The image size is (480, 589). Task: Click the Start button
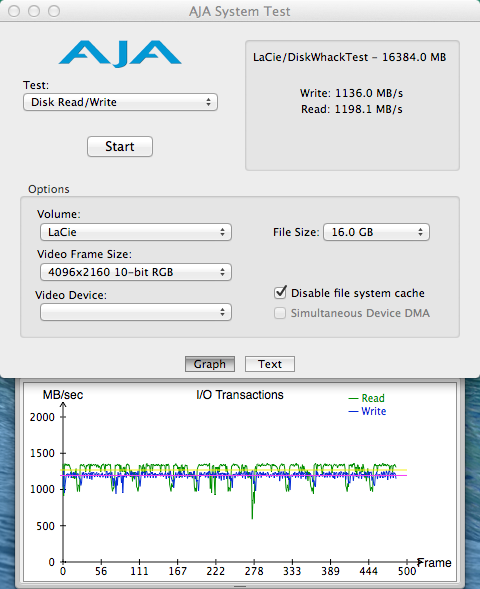pos(120,146)
